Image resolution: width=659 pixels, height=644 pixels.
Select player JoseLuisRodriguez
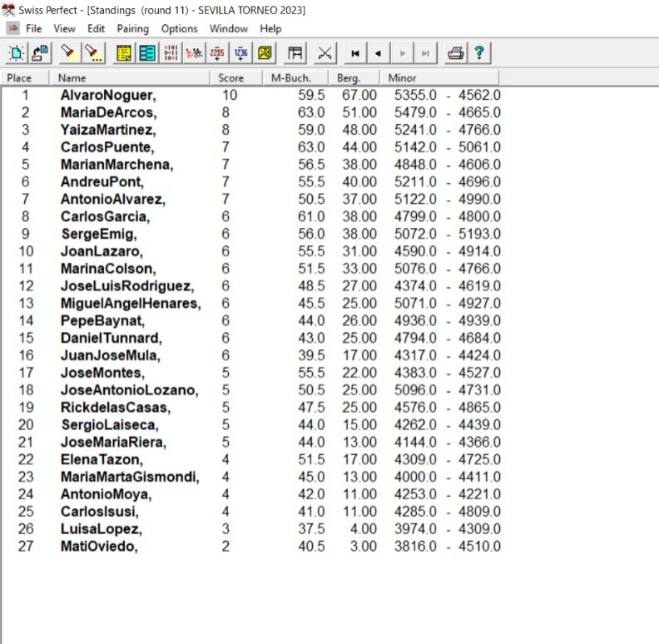127,285
